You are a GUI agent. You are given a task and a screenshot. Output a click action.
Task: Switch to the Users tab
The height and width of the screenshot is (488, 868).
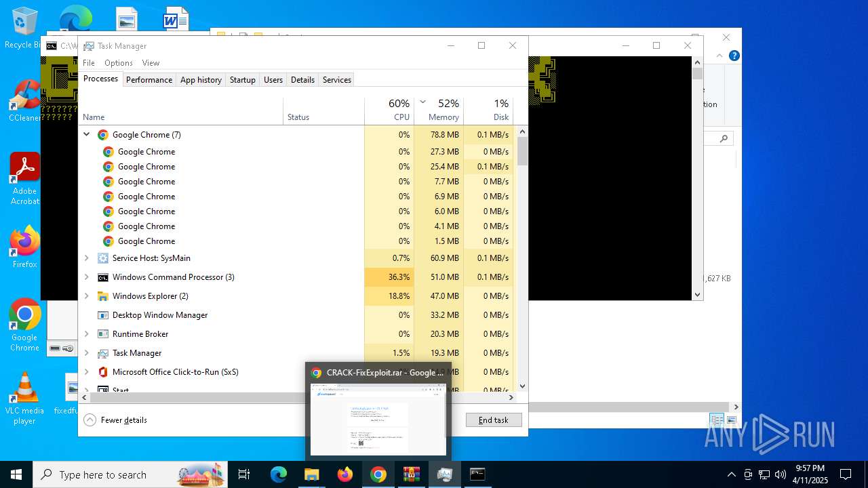(273, 80)
